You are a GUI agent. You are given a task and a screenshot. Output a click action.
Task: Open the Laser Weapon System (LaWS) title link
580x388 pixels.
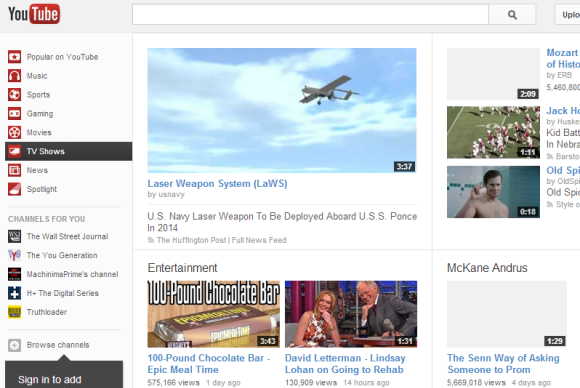click(217, 183)
